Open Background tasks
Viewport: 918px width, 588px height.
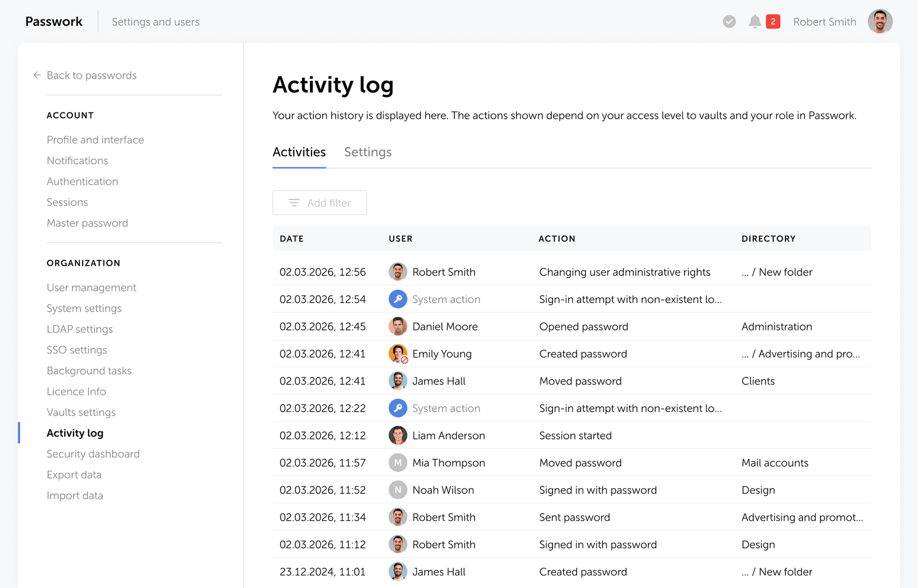89,371
